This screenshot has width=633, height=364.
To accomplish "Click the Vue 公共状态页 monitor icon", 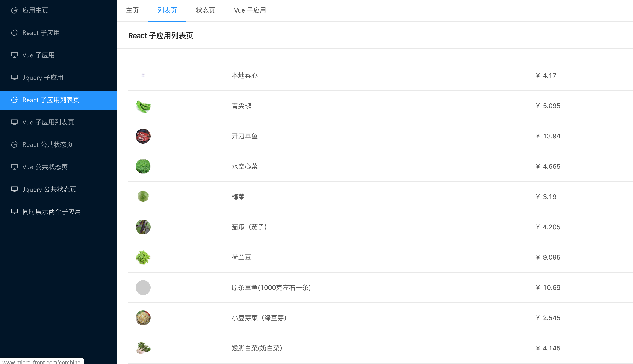I will click(14, 167).
